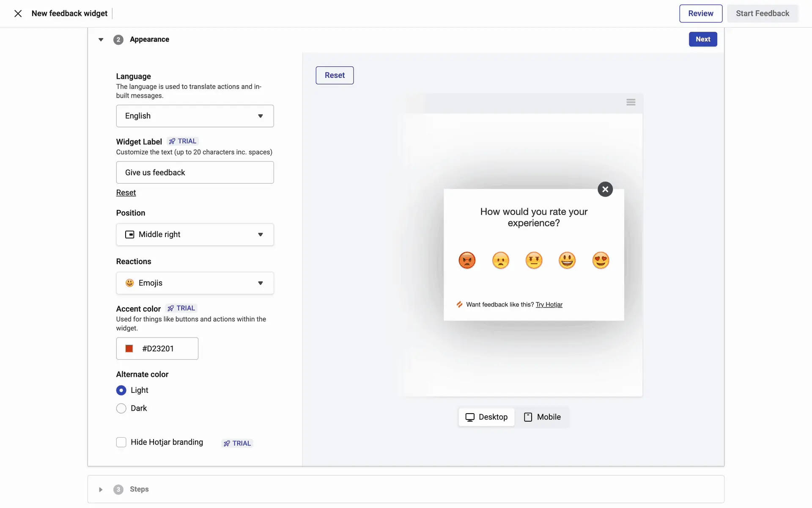812x508 pixels.
Task: Close the New feedback widget editor
Action: tap(18, 14)
